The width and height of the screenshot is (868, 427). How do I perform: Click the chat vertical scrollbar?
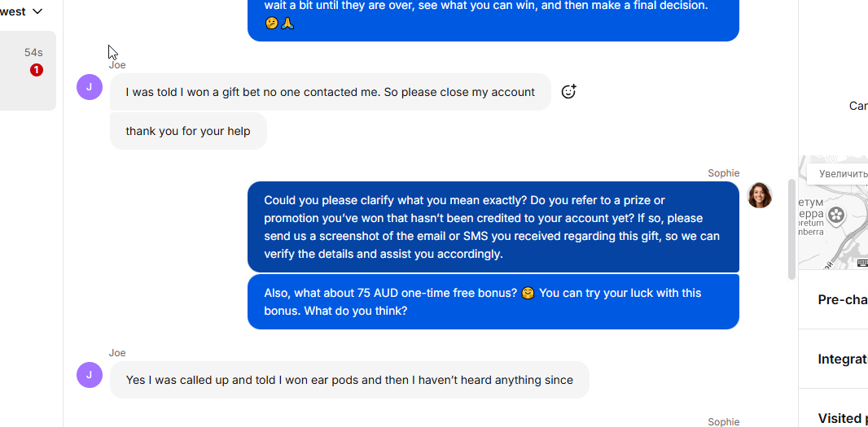(791, 228)
